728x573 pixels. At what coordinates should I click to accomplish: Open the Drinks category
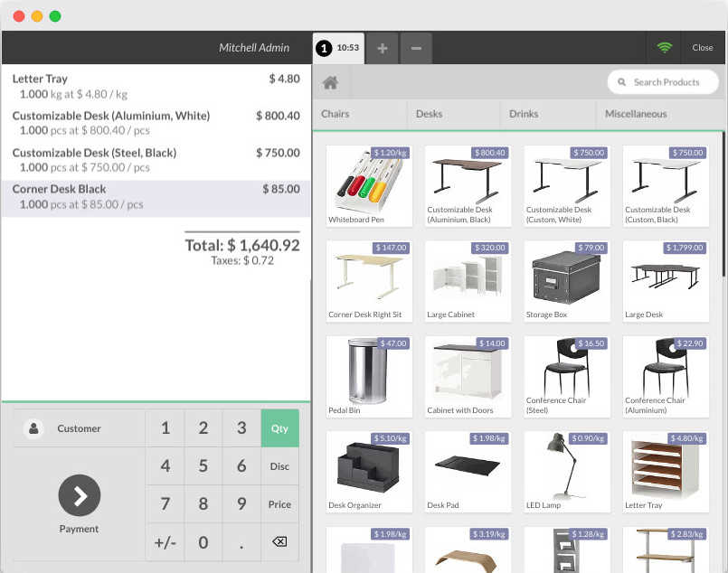click(548, 114)
